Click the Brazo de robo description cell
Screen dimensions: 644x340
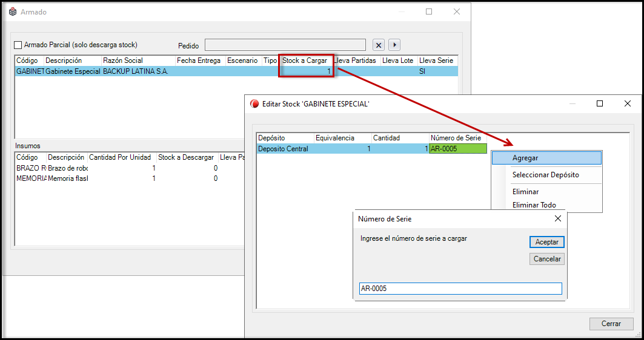click(x=67, y=168)
